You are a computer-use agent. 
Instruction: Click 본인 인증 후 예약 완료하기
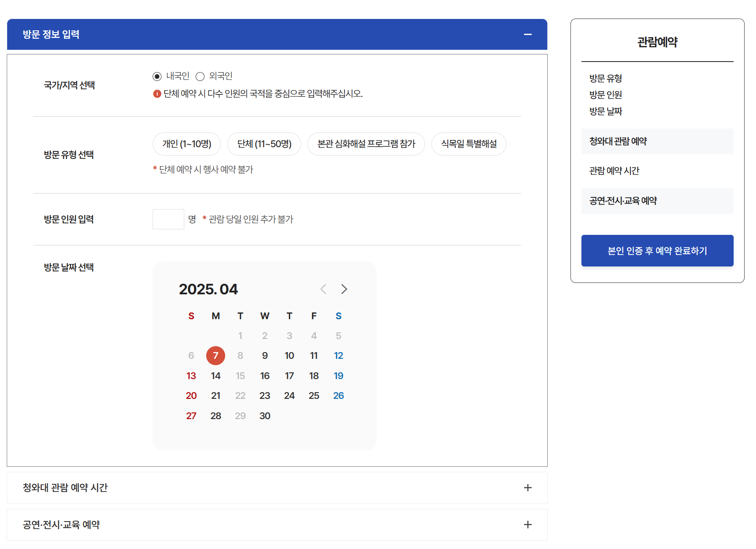tap(657, 250)
